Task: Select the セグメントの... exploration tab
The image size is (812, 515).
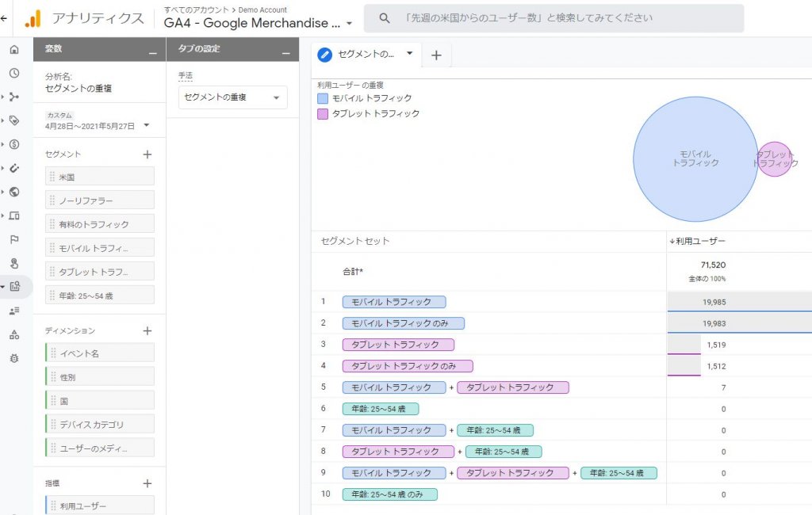Action: 366,55
